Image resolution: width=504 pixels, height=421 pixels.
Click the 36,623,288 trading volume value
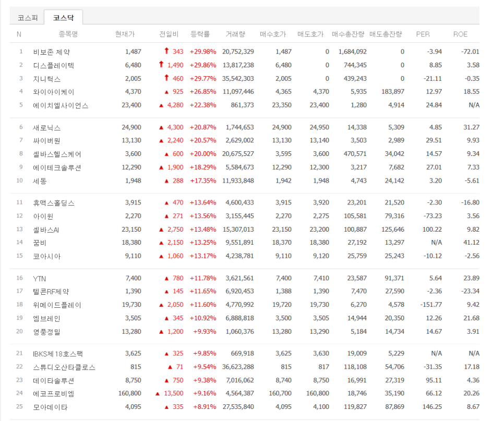[x=238, y=367]
